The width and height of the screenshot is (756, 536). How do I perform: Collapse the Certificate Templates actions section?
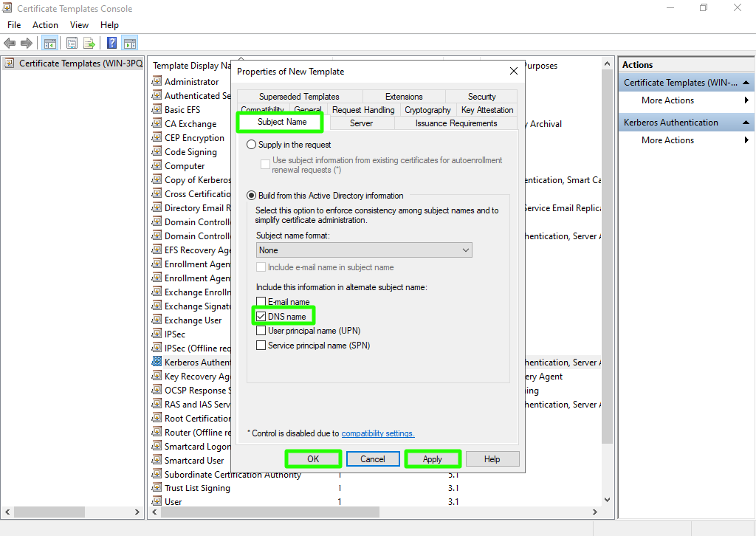tap(746, 83)
